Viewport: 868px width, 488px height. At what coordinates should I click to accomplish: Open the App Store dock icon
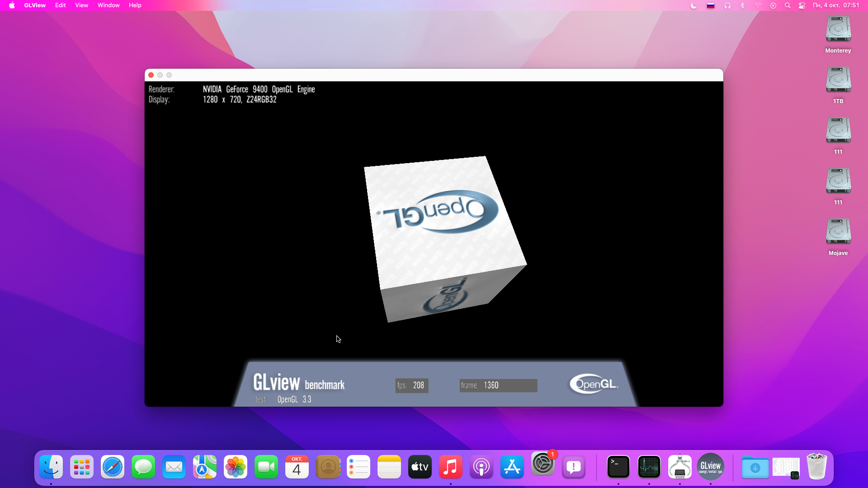512,467
